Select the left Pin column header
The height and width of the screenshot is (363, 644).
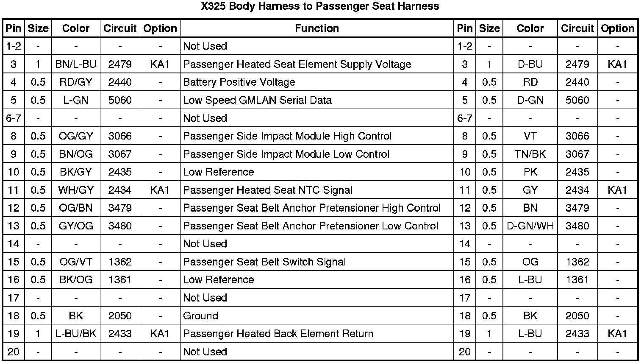14,28
